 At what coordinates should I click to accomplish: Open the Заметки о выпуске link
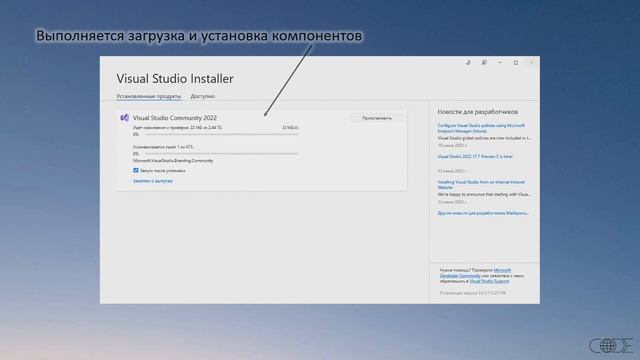click(x=153, y=181)
